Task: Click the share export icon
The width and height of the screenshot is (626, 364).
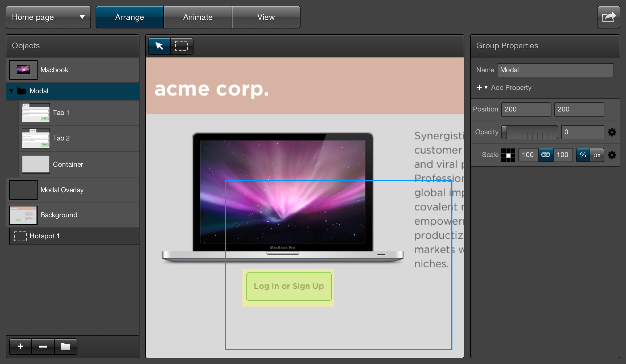Action: [609, 17]
